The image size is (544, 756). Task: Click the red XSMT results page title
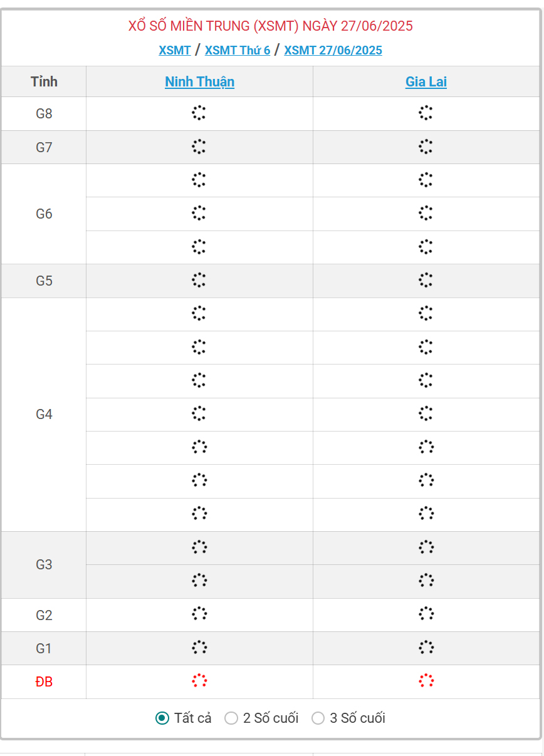(x=271, y=26)
